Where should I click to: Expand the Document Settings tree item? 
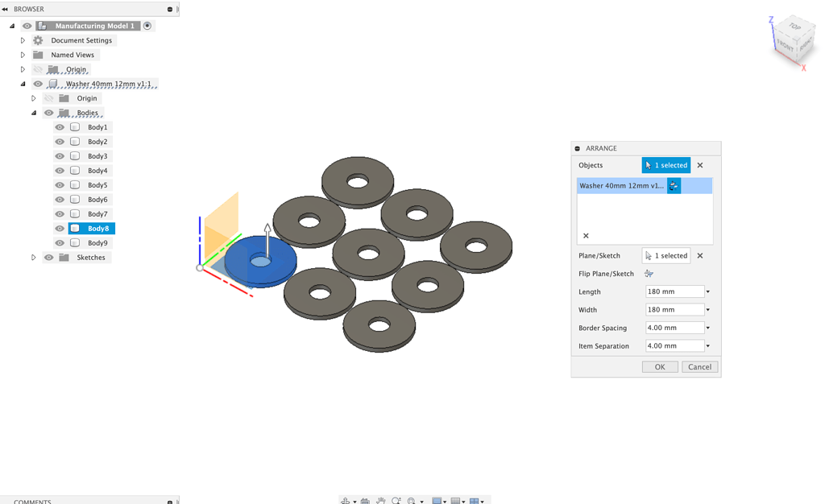click(22, 39)
